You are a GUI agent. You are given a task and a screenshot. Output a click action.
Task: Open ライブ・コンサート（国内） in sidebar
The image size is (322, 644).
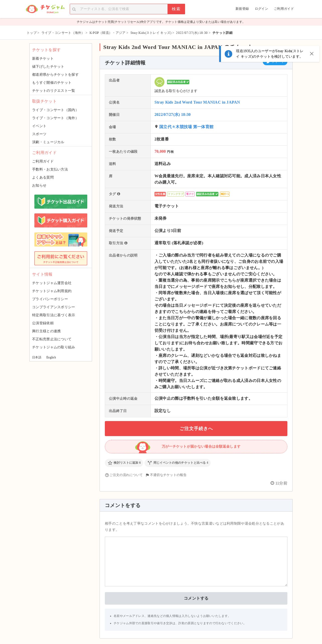(x=55, y=110)
